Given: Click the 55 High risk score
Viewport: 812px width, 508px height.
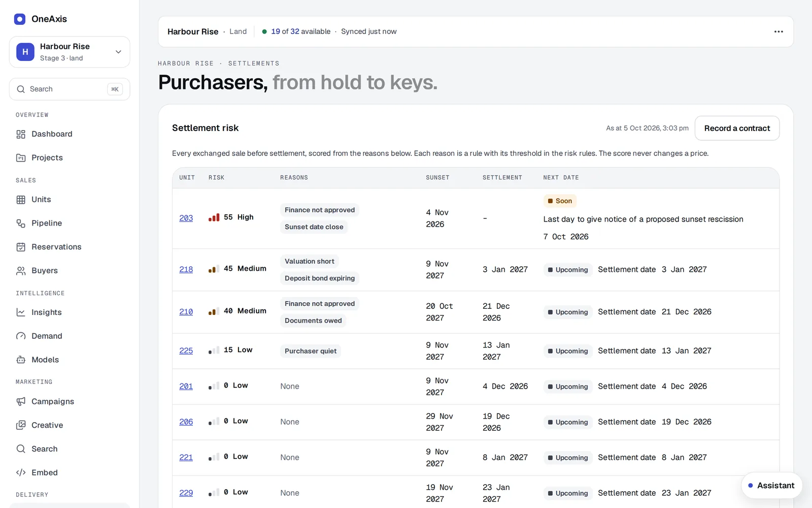Looking at the screenshot, I should (231, 217).
